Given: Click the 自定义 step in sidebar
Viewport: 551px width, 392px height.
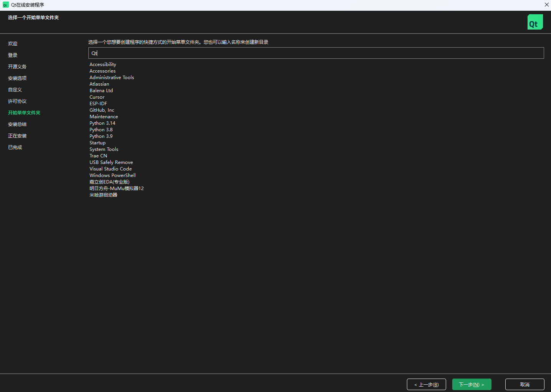Looking at the screenshot, I should tap(15, 90).
